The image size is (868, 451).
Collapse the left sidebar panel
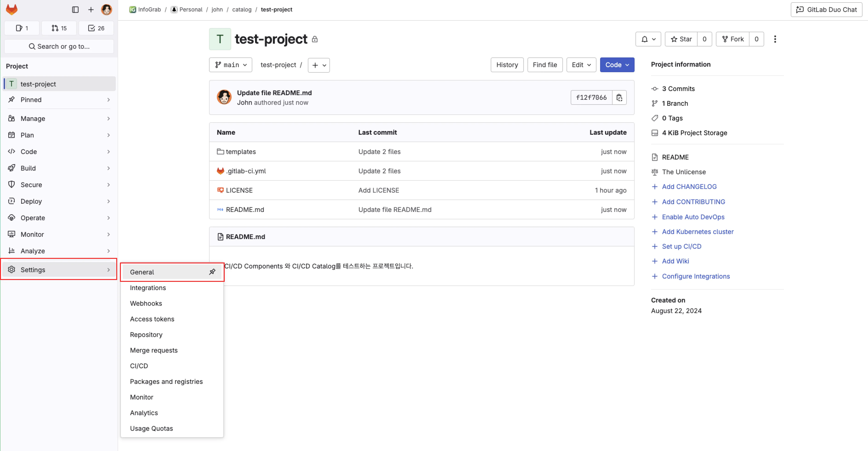pos(75,9)
